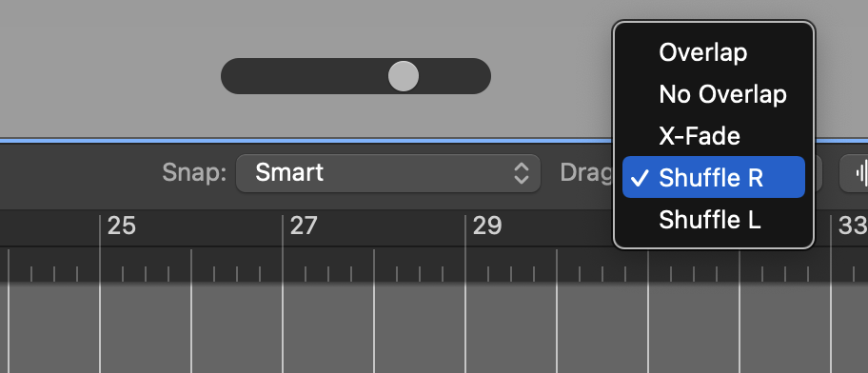Jump to bar 33 in the ruler
This screenshot has width=868, height=373.
click(853, 226)
